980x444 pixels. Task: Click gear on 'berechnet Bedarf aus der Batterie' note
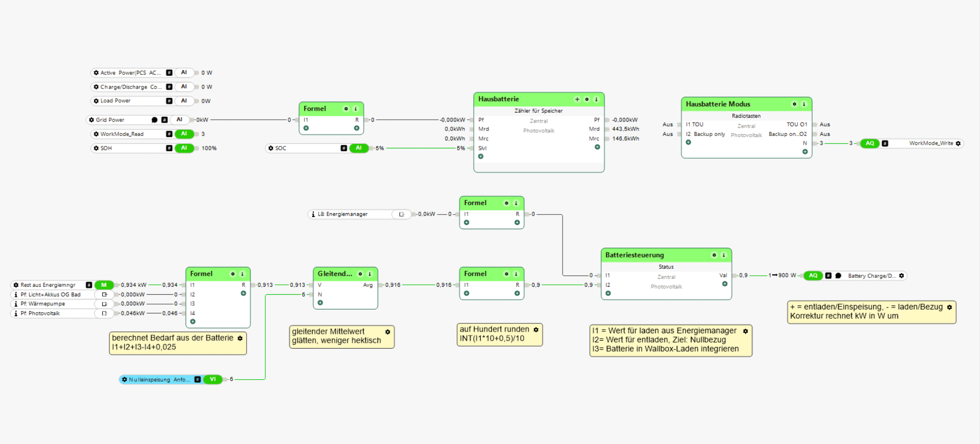coord(240,338)
